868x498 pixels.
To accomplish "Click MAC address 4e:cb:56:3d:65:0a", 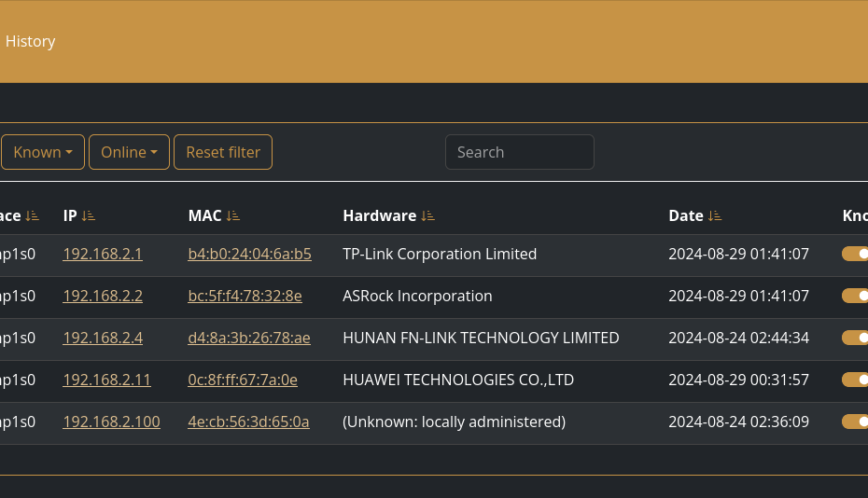I will [248, 422].
